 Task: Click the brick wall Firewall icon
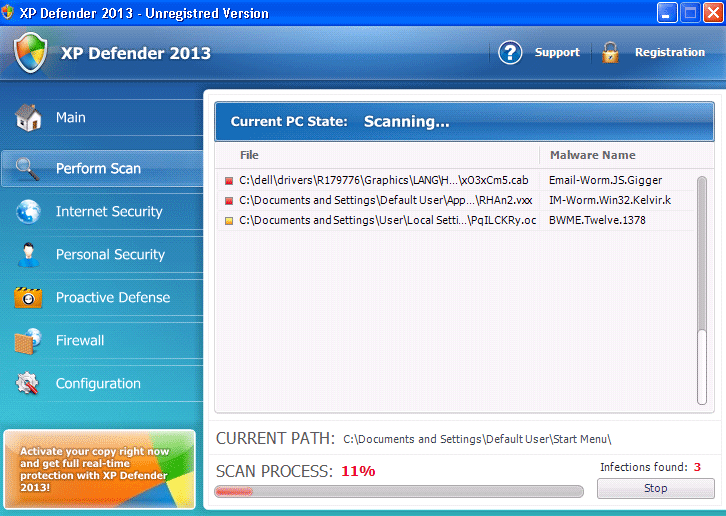[28, 341]
